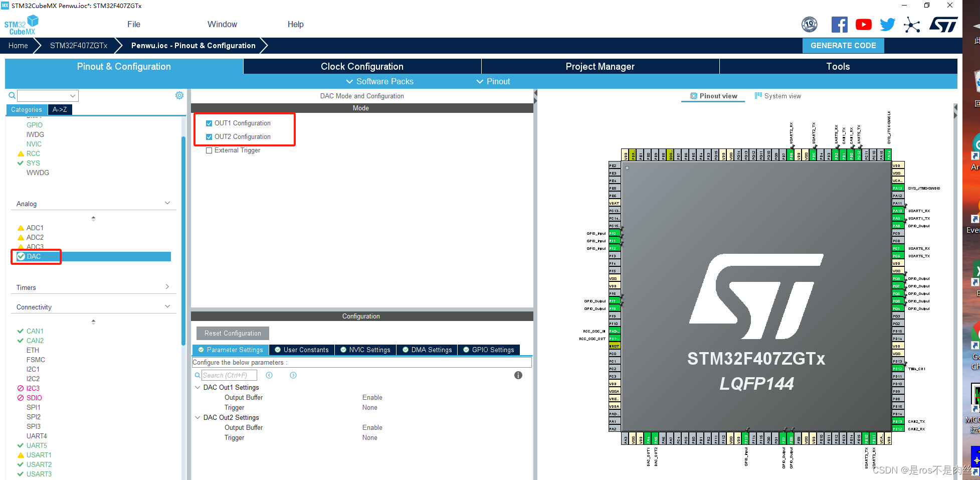Switch to Project Manager tab

click(x=600, y=66)
